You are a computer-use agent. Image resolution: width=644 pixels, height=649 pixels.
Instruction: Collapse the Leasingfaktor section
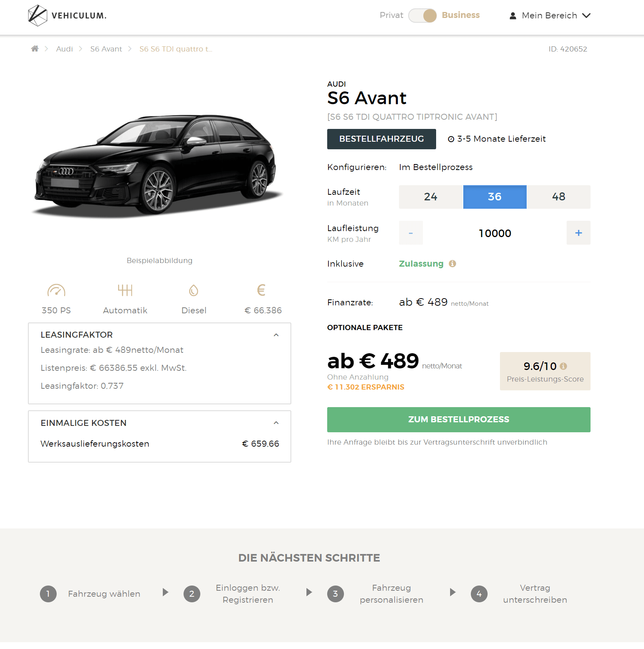pyautogui.click(x=276, y=335)
